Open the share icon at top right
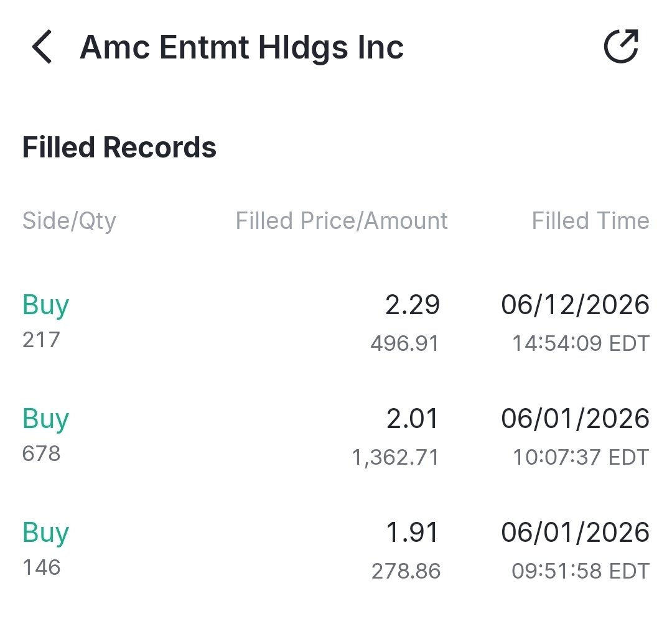Viewport: 672px width, 619px height. click(622, 46)
